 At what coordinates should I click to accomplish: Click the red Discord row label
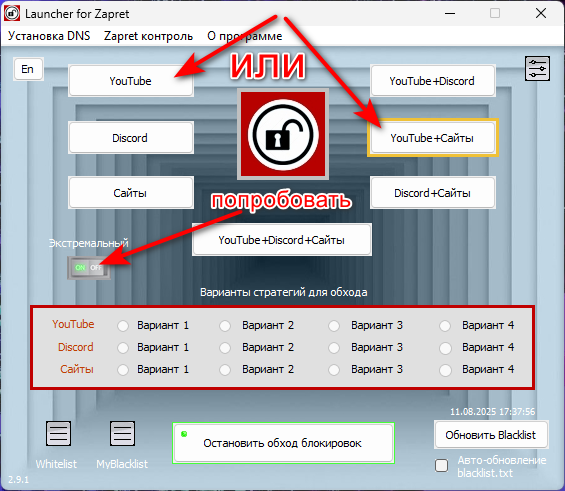tap(76, 347)
